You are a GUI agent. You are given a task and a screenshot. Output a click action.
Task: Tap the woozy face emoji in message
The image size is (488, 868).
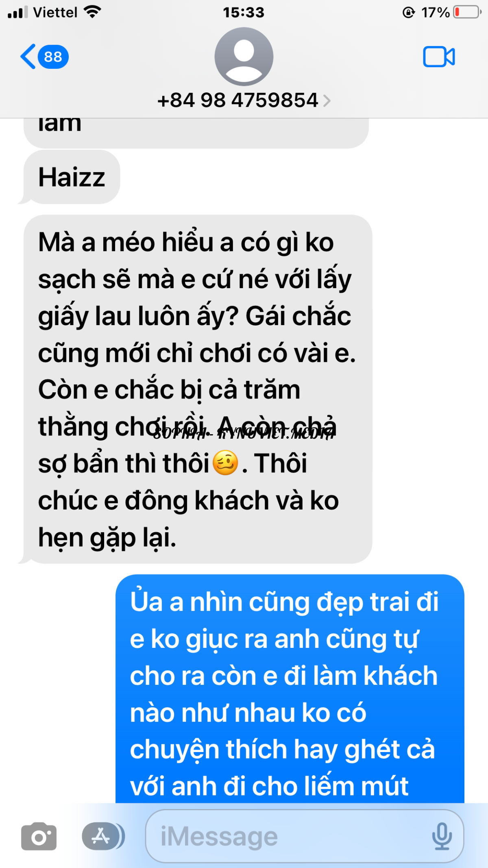(x=225, y=463)
